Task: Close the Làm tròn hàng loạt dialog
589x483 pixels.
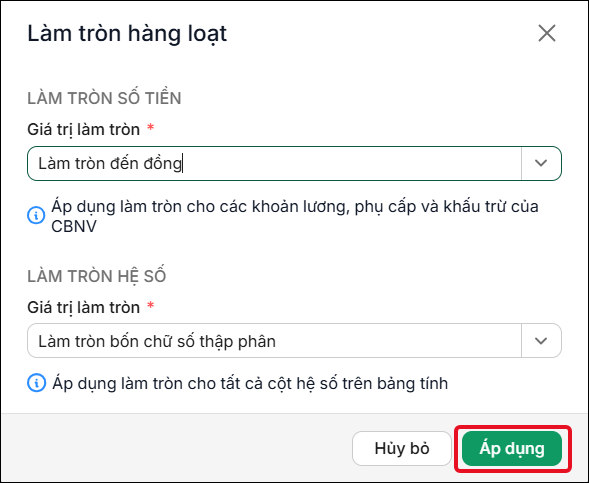Action: point(547,33)
